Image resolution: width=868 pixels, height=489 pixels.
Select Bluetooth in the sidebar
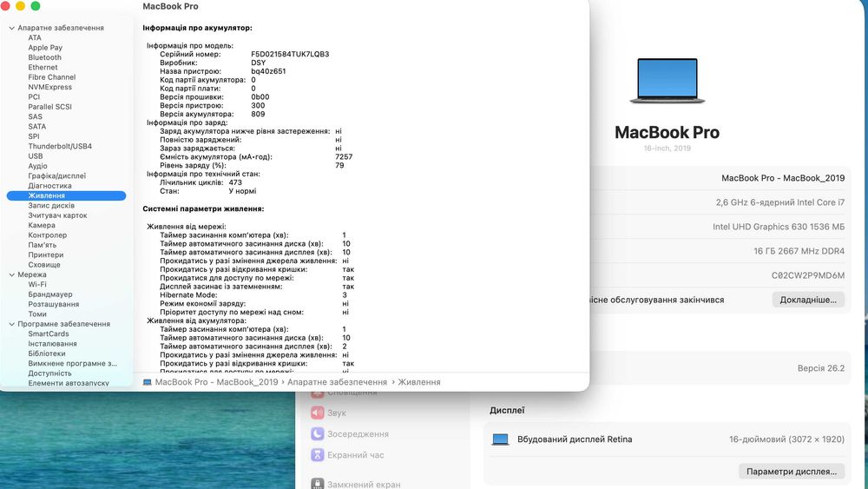click(x=45, y=57)
